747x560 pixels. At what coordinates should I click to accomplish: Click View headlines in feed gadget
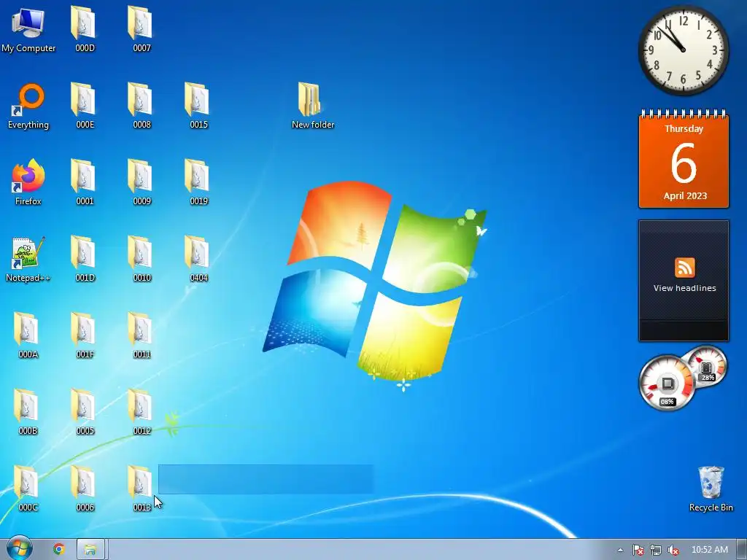click(x=684, y=288)
